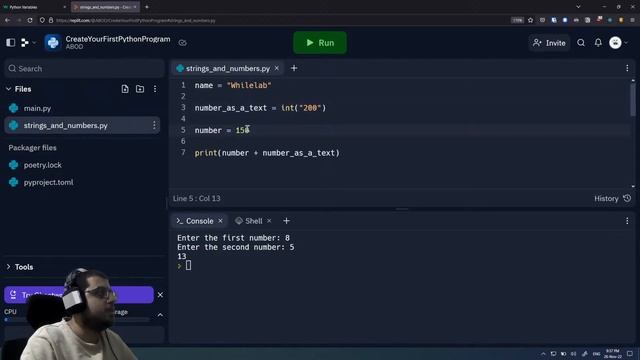
Task: Collapse the Files section
Action: pos(9,89)
